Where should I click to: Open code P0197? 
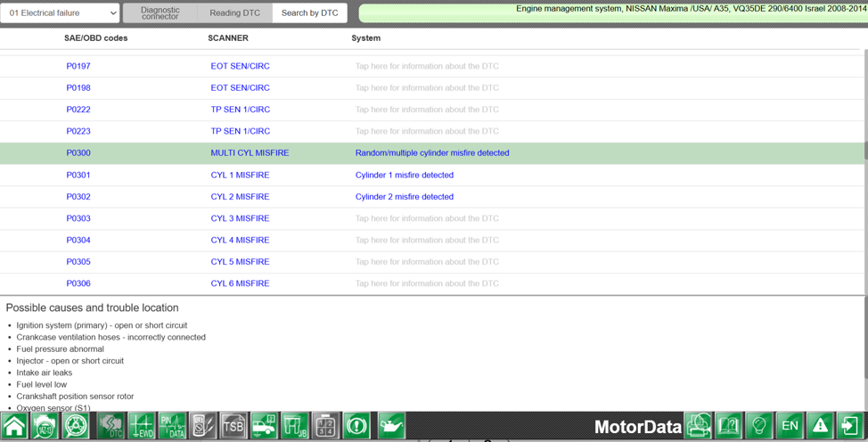[78, 66]
